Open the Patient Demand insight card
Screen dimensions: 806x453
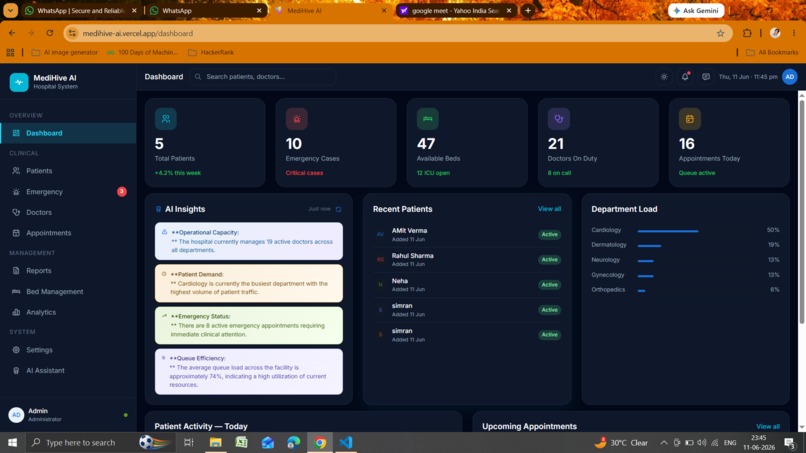(249, 283)
